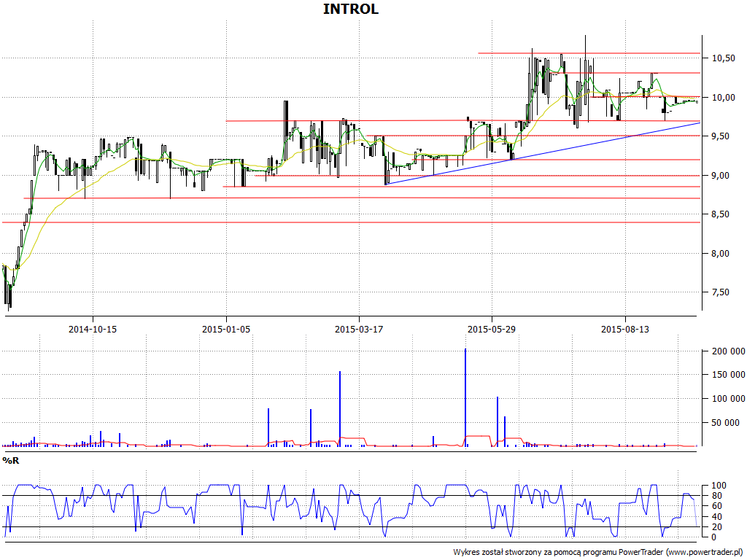
Task: Select the 40 level on %R axis
Action: coord(717,517)
